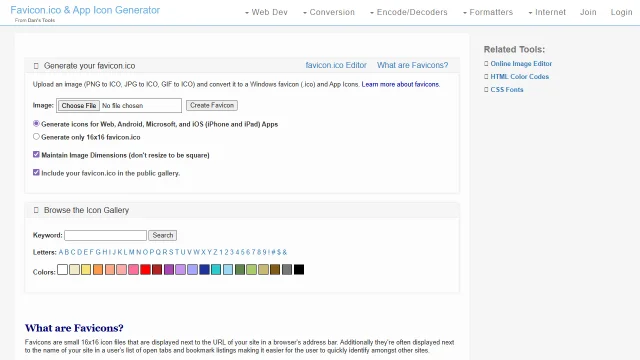The width and height of the screenshot is (640, 360).
Task: Browse icons starting with number 9
Action: (x=264, y=252)
